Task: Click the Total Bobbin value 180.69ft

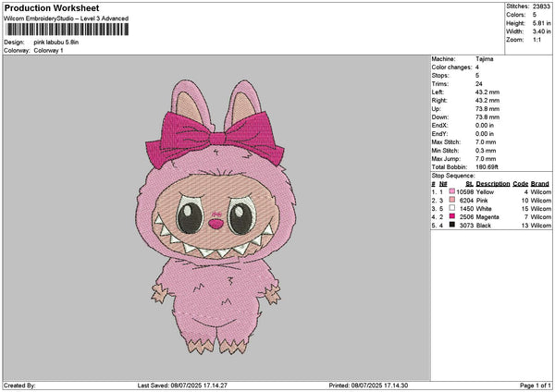Action: tap(492, 166)
